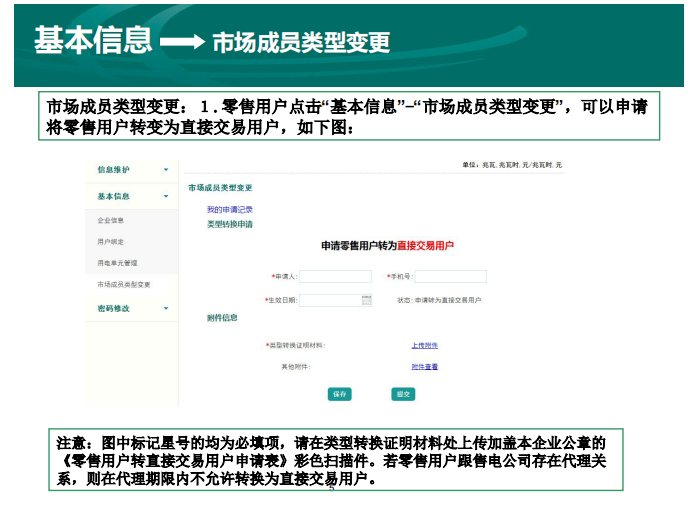This screenshot has width=690, height=505.
Task: Expand the 信息维护 sidebar section
Action: point(166,170)
